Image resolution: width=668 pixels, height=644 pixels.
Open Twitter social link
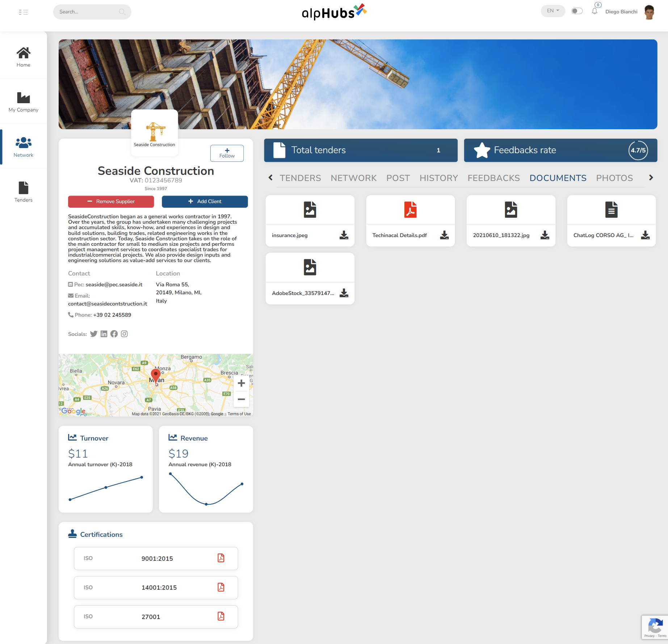[94, 334]
